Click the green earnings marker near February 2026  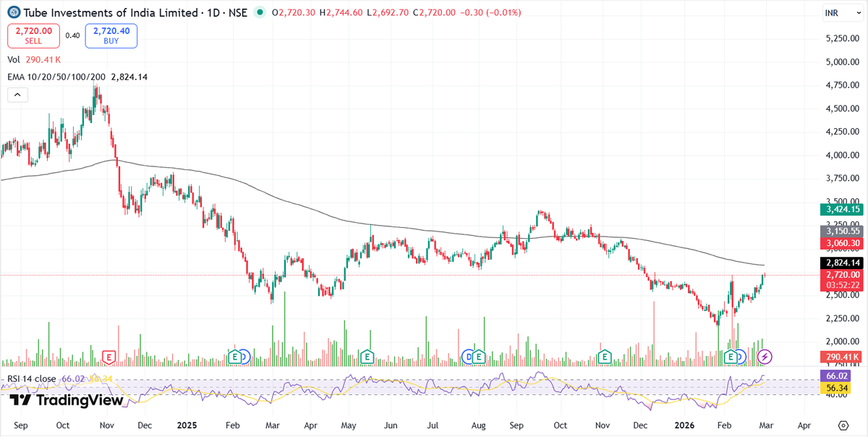click(731, 357)
